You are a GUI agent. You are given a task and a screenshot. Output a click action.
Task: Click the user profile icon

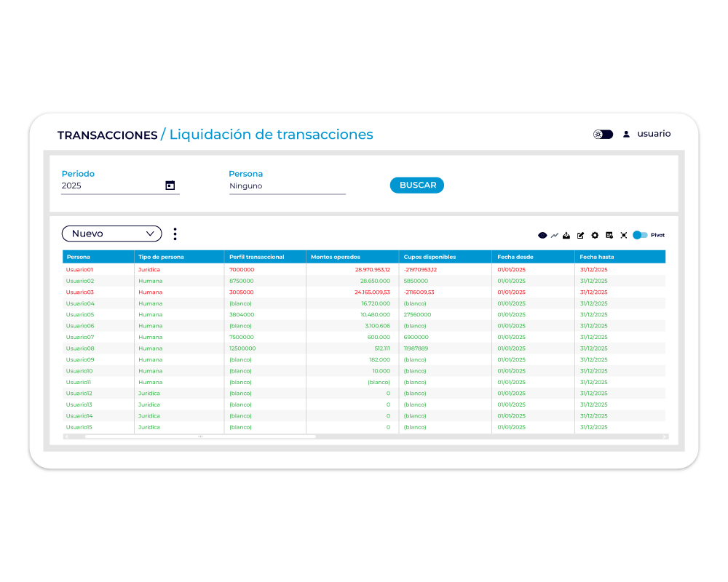[626, 134]
